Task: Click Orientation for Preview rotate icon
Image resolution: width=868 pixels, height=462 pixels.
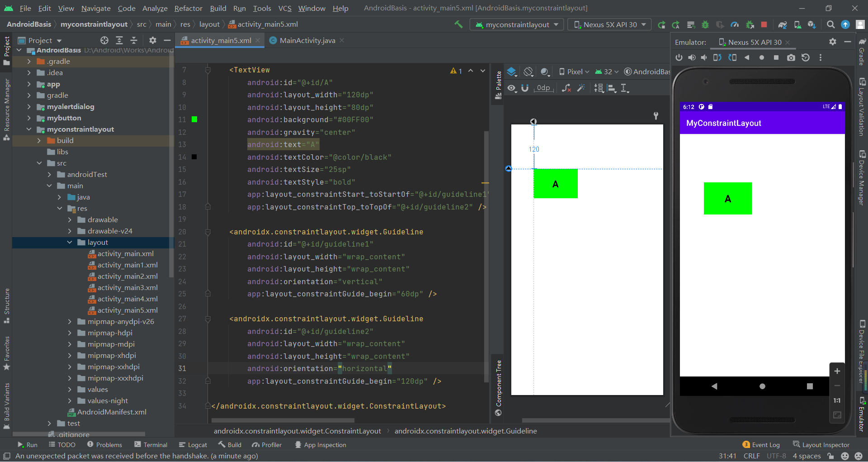Action: tap(528, 71)
